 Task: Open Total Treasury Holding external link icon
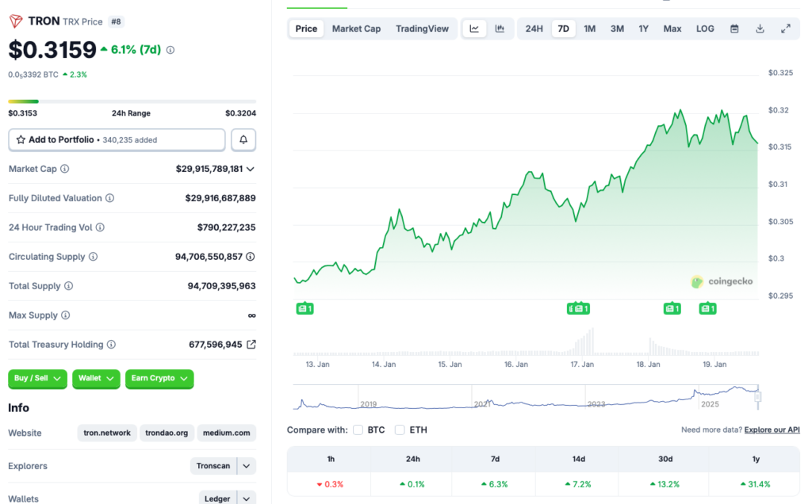(x=252, y=344)
